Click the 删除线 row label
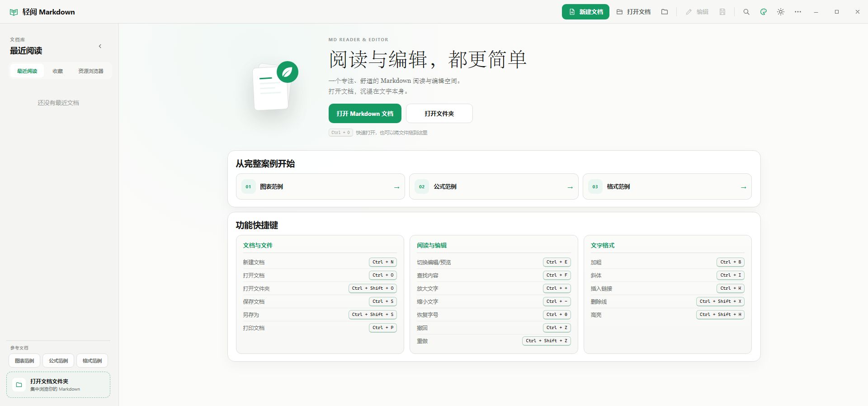The image size is (868, 406). tap(599, 301)
